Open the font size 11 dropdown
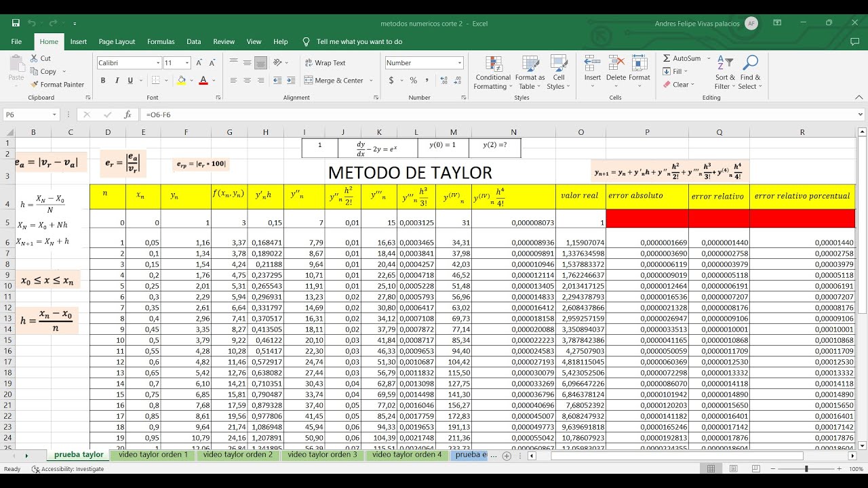 click(188, 63)
